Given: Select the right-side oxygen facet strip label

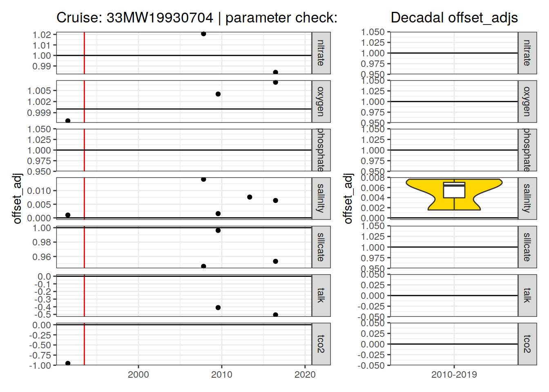Looking at the screenshot, I should click(527, 101).
